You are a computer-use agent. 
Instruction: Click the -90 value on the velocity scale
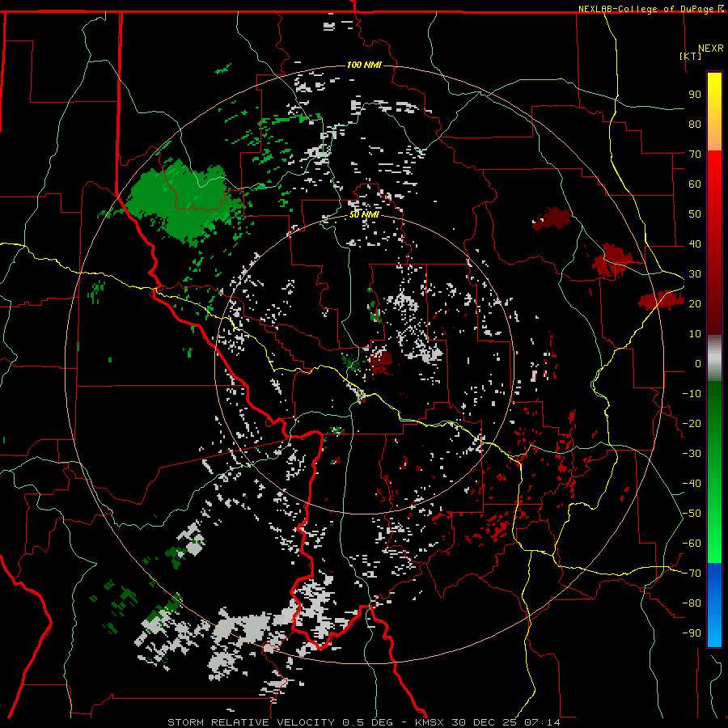(x=692, y=633)
